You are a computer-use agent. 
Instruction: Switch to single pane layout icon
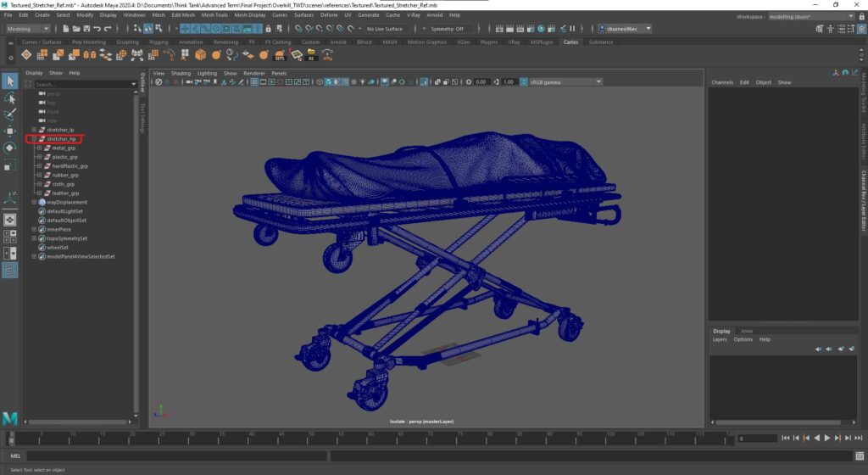click(10, 220)
